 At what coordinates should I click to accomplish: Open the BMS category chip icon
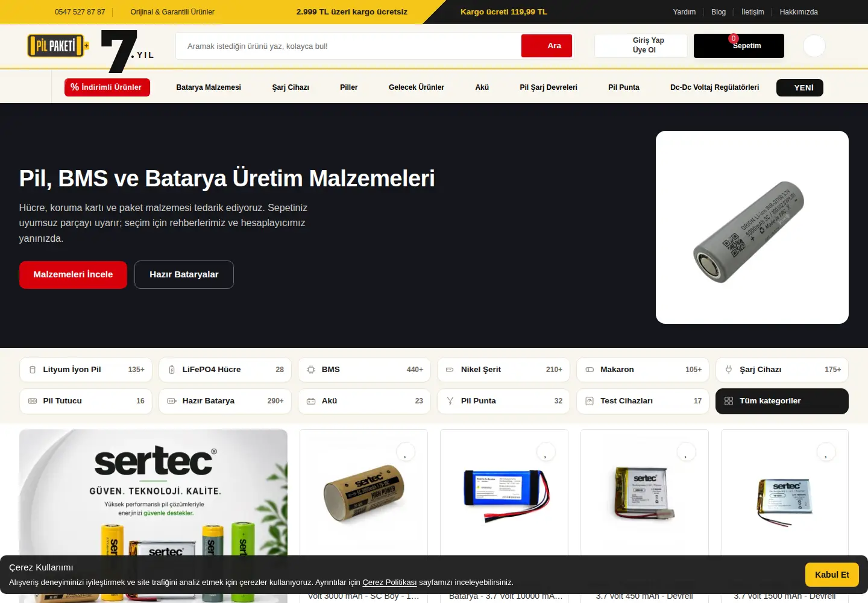[311, 370]
